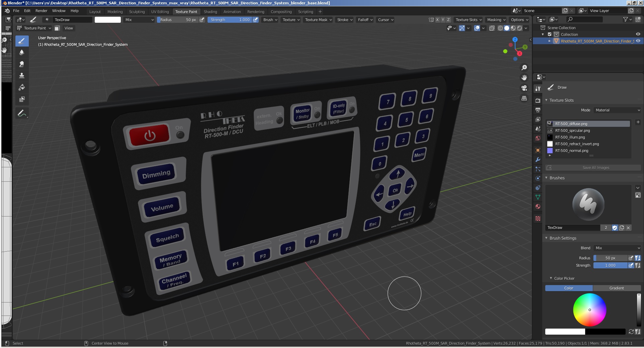Open the Render properties tab

tap(538, 100)
